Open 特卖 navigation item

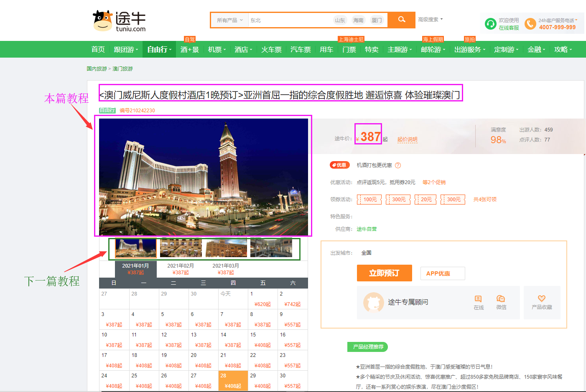(x=372, y=49)
